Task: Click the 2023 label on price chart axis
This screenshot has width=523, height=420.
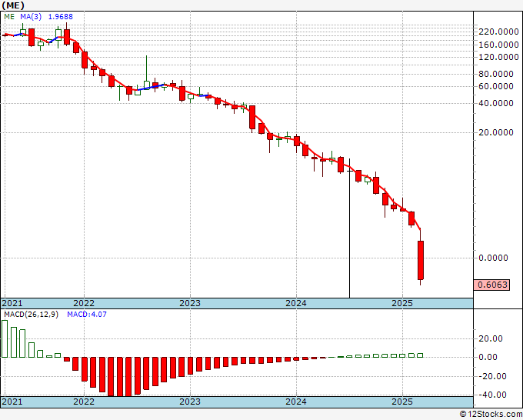Action: [190, 303]
